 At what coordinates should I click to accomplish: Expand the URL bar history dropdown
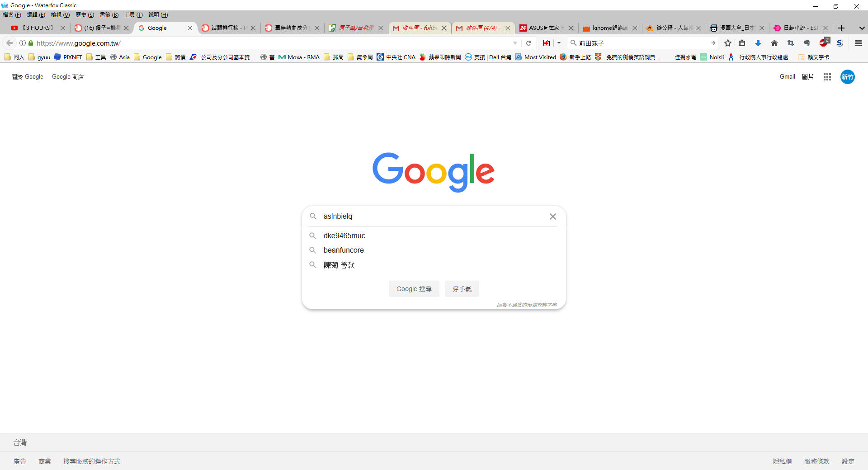point(515,43)
